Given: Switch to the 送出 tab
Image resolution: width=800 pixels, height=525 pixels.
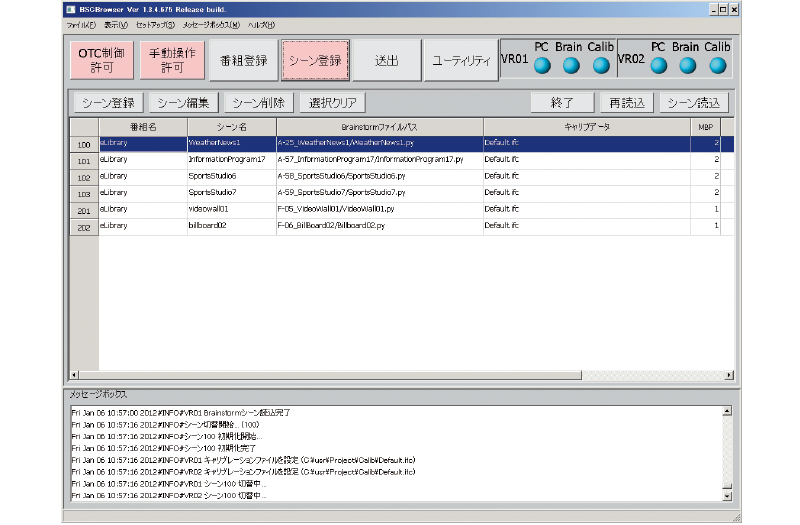Looking at the screenshot, I should (x=386, y=60).
